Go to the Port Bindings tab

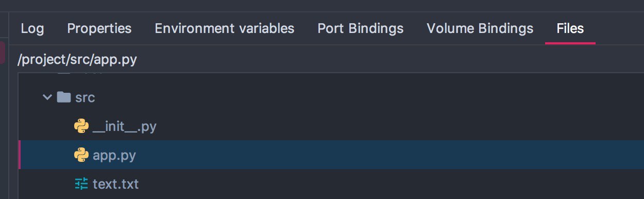(361, 28)
